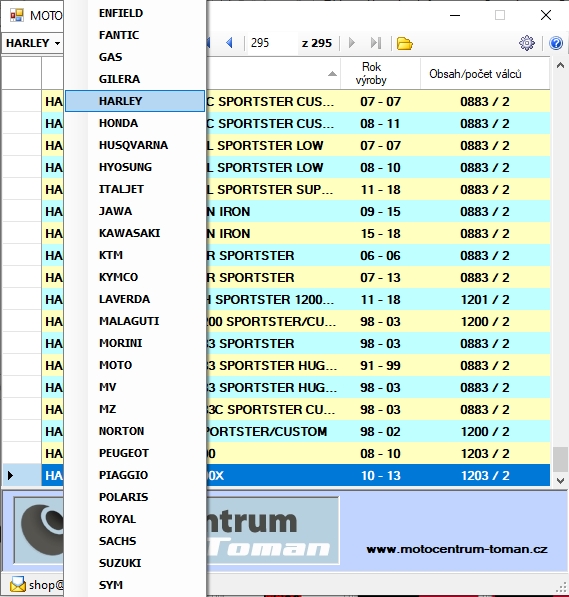569x597 pixels.
Task: Select SYM brand entry
Action: 135,585
